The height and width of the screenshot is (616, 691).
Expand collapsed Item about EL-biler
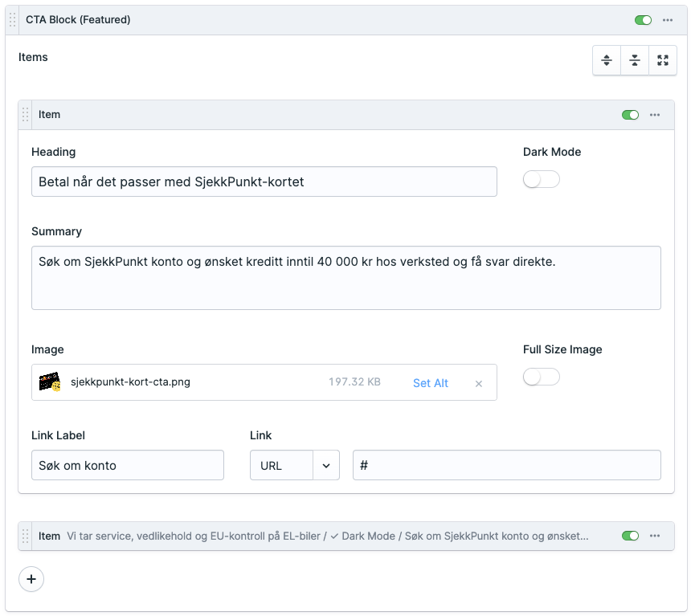click(321, 536)
